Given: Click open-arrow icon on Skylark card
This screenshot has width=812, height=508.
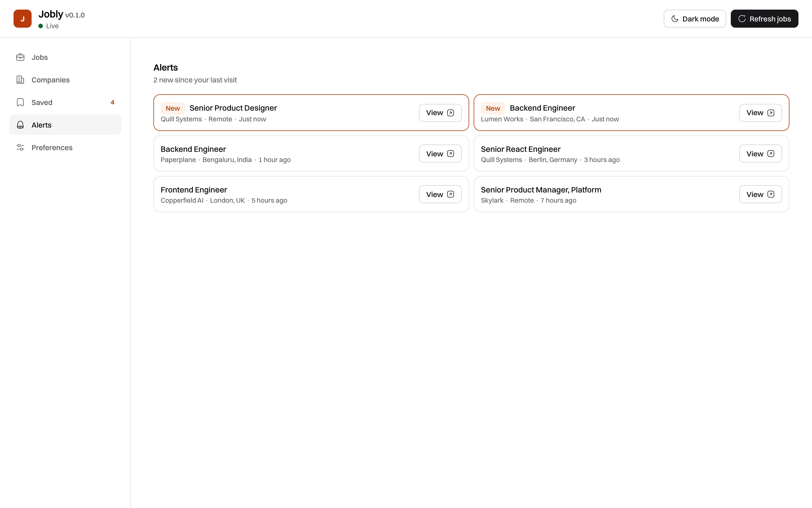Looking at the screenshot, I should click(771, 194).
